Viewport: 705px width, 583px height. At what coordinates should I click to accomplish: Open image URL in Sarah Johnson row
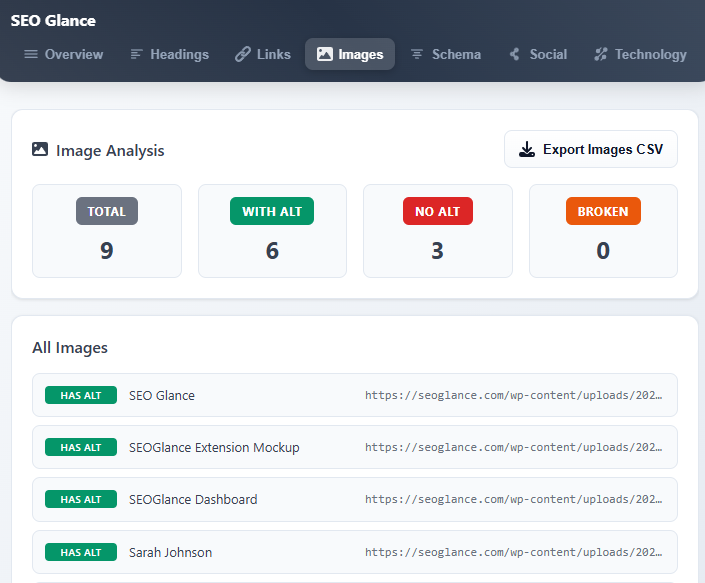click(x=513, y=552)
